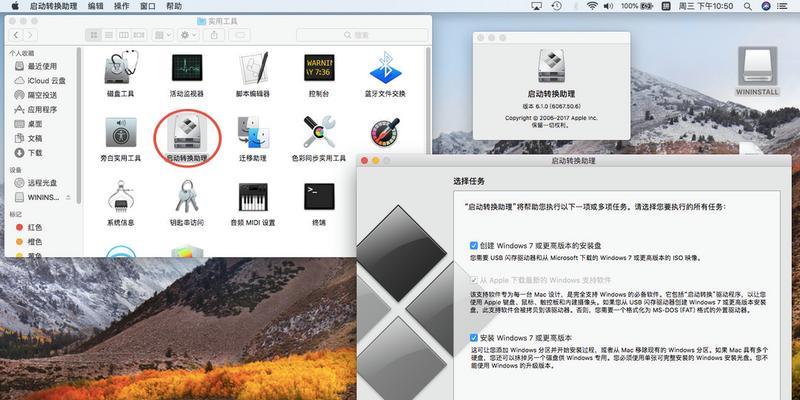This screenshot has height=400, width=800.
Task: Open 操作 (Action) menu
Action: pyautogui.click(x=121, y=6)
